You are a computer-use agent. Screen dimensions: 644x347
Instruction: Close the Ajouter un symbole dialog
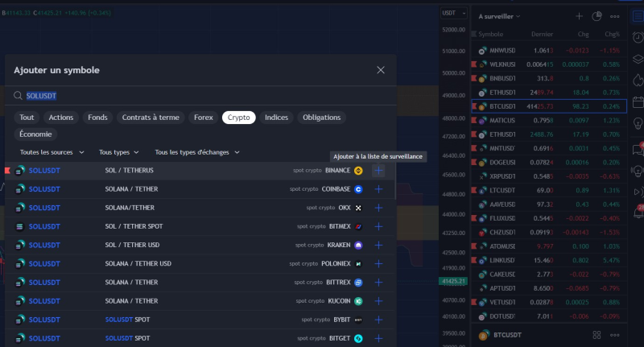pyautogui.click(x=381, y=70)
